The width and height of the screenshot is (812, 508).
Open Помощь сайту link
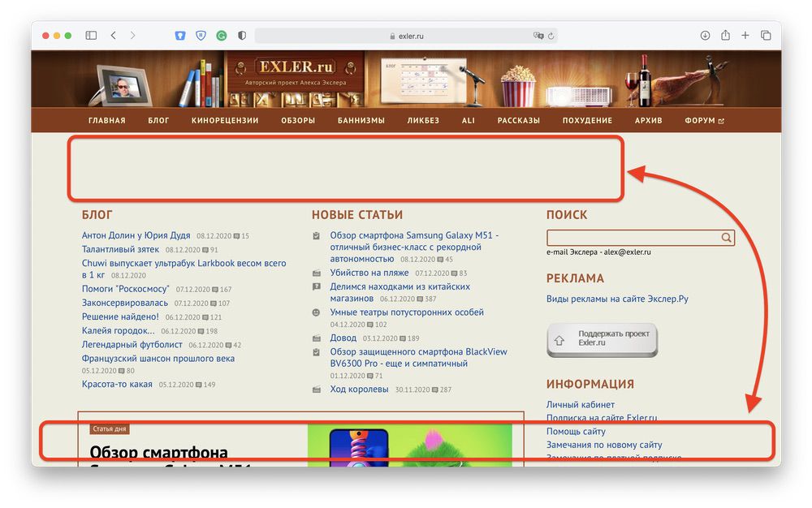576,432
